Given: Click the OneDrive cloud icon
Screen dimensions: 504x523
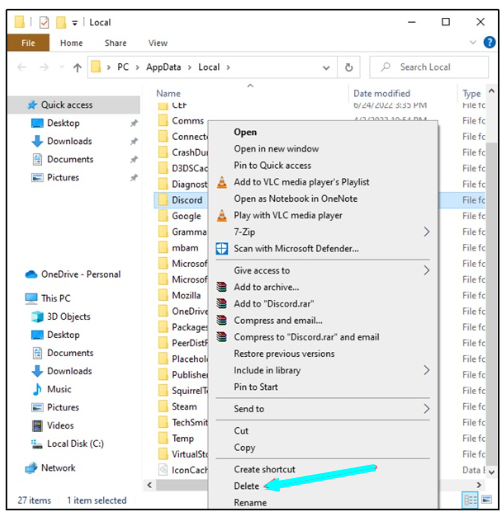Looking at the screenshot, I should coord(31,275).
